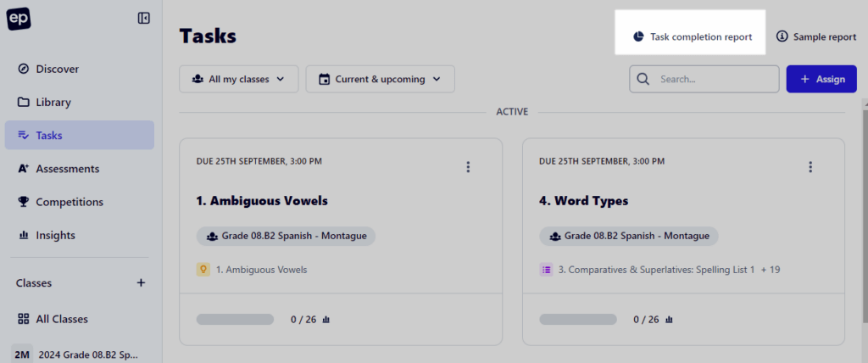Click stats chart icon on Ambiguous Vowels card

(326, 319)
